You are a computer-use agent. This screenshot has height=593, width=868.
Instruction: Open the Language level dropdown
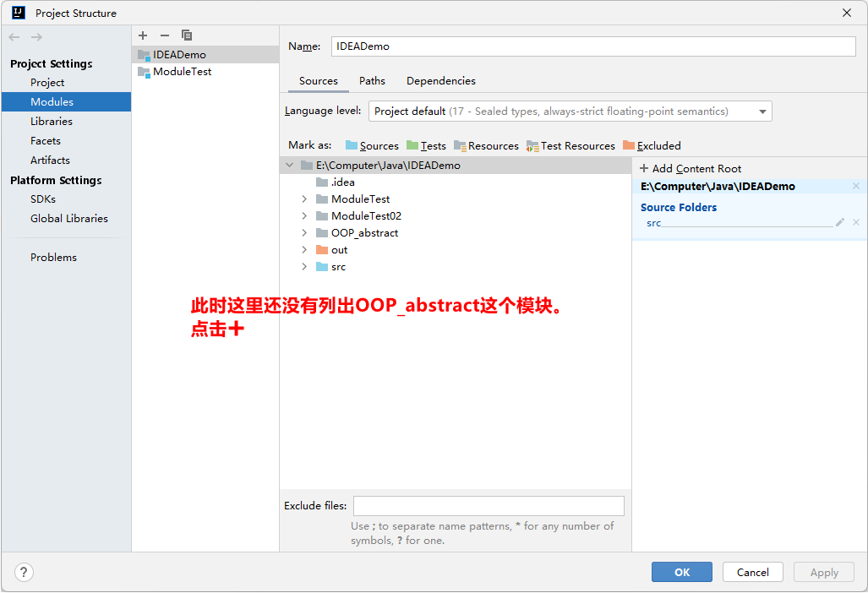click(570, 112)
